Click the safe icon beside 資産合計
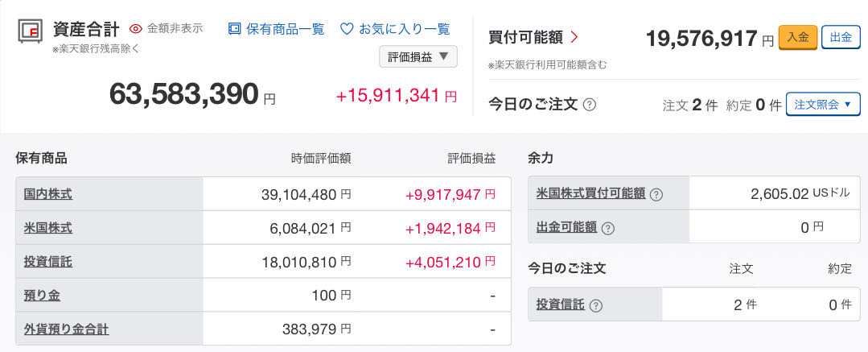Viewport: 868px width, 352px height. pos(31,31)
